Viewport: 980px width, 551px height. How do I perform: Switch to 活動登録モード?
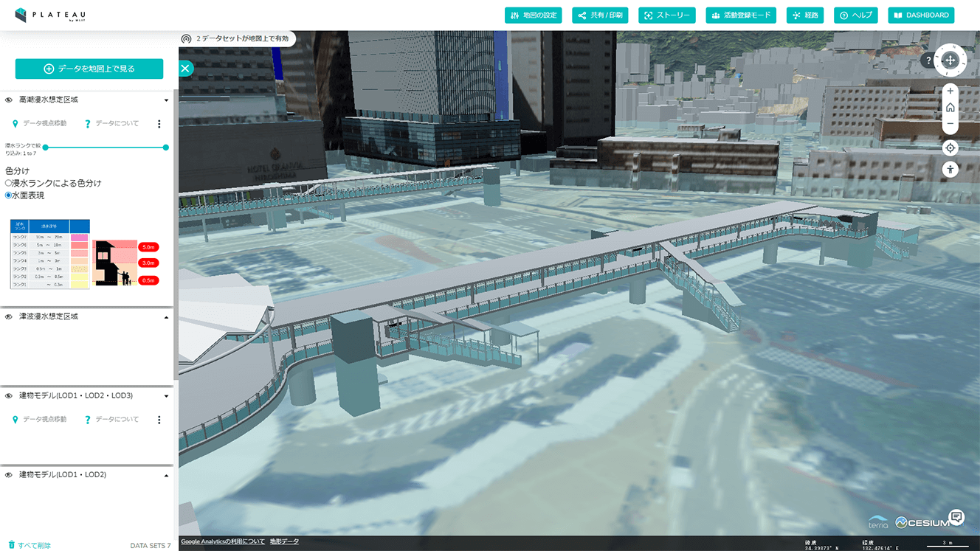coord(741,15)
